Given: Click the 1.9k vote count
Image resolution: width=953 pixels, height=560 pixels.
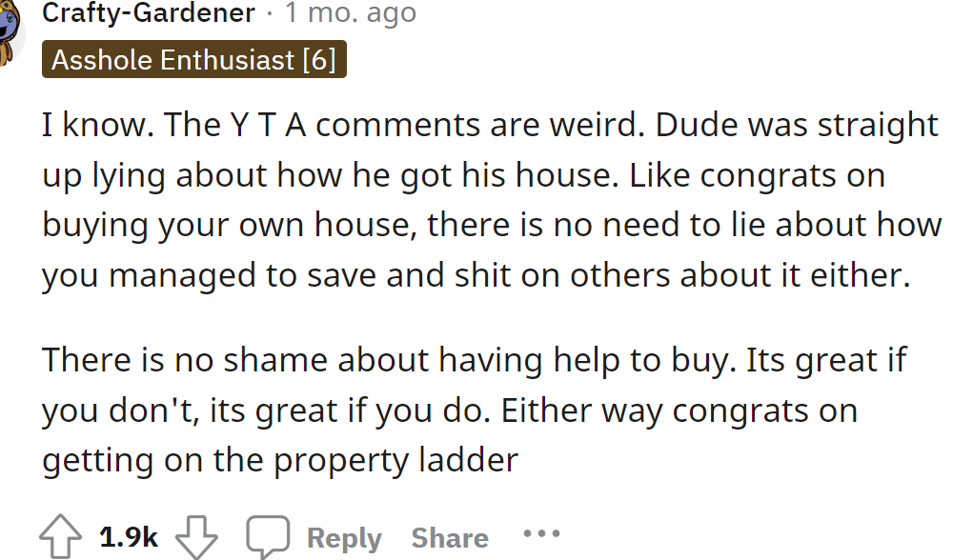Looking at the screenshot, I should point(129,537).
